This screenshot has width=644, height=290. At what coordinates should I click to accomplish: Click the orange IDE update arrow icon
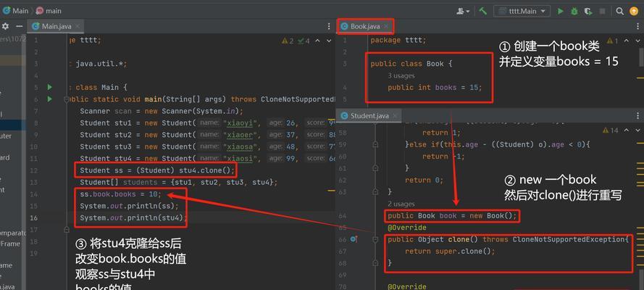[634, 11]
